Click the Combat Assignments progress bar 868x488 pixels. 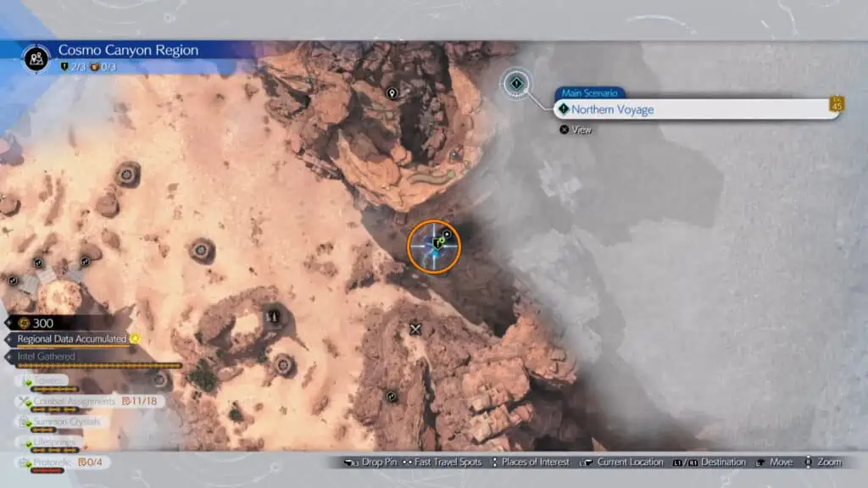[54, 410]
